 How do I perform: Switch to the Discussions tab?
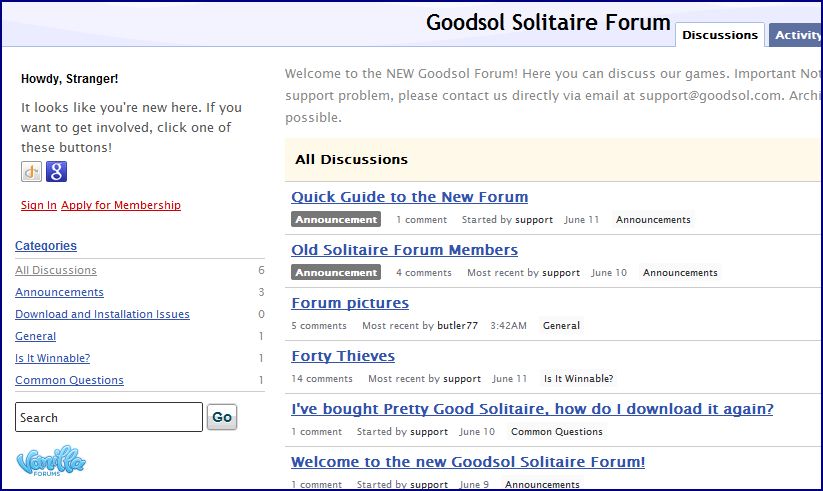720,35
